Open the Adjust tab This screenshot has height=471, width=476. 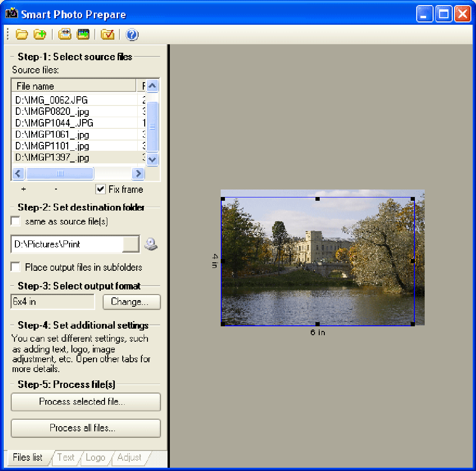point(129,458)
